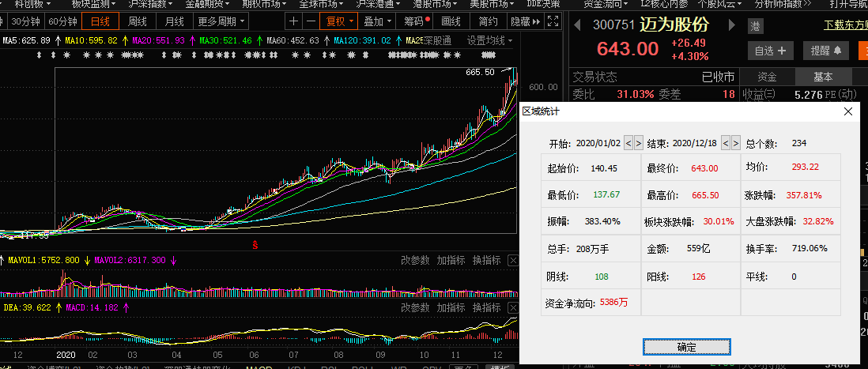Click the plus zoom-in chart icon
The image size is (868, 369).
[294, 21]
